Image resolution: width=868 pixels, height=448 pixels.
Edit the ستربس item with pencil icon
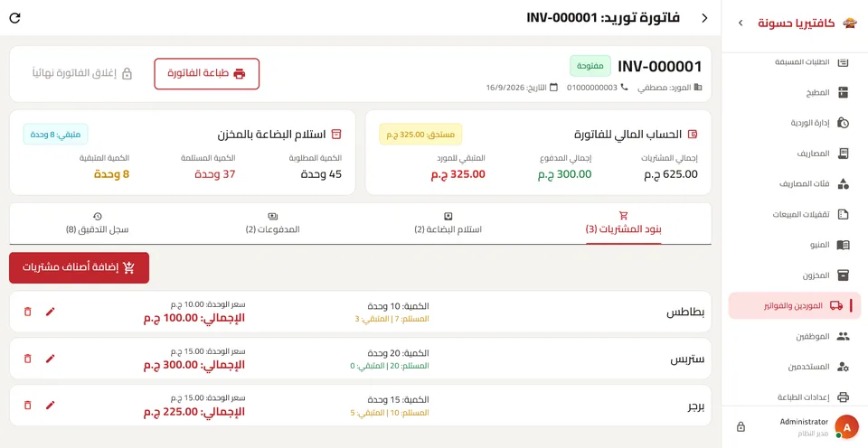pyautogui.click(x=51, y=359)
